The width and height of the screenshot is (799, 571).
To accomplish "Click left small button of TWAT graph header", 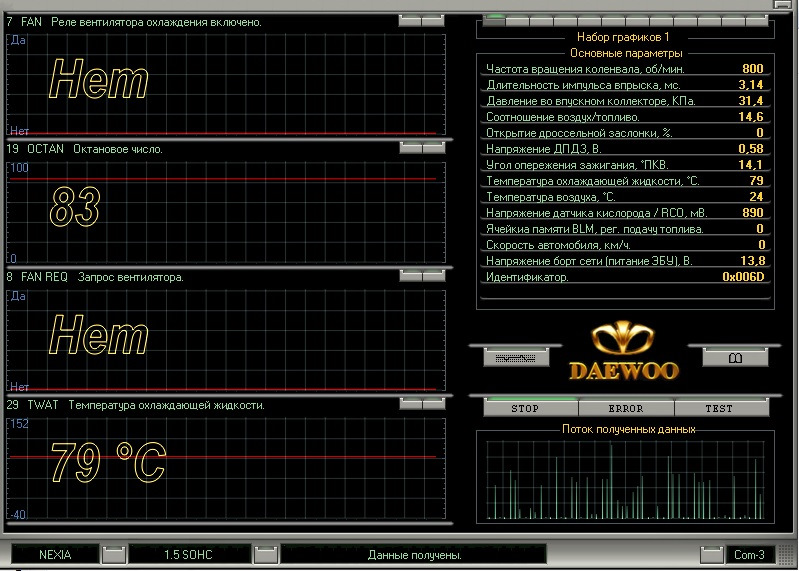I will pos(411,403).
